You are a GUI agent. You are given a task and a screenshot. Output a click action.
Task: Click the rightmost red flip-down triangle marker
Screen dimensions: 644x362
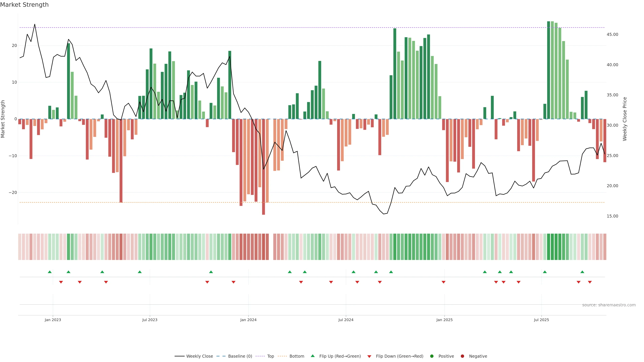click(x=590, y=282)
